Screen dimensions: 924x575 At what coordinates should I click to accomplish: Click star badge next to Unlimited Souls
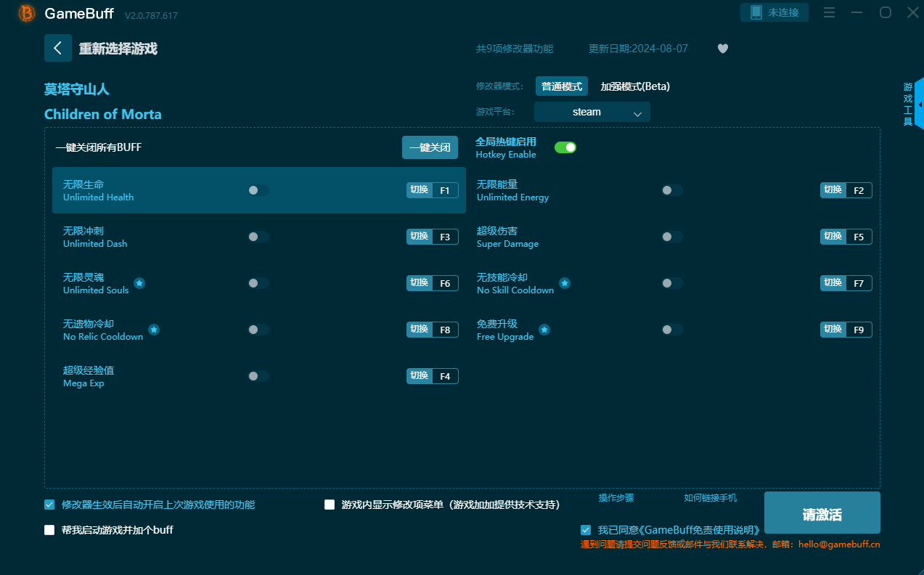click(139, 283)
